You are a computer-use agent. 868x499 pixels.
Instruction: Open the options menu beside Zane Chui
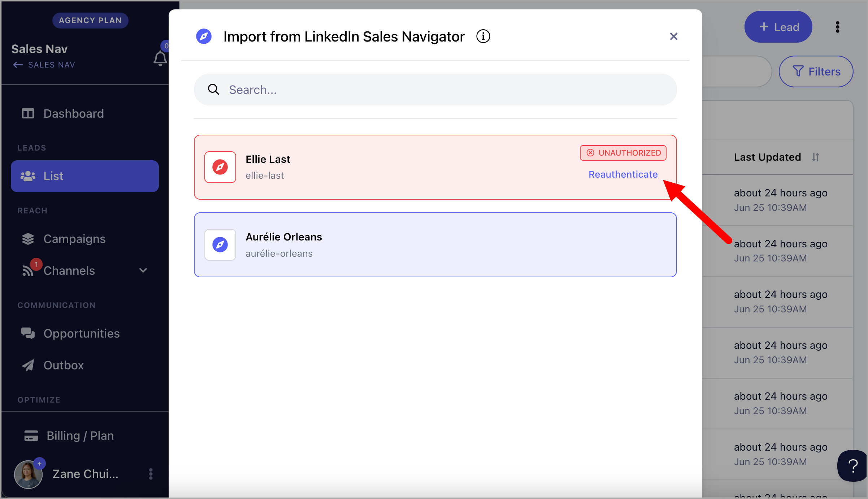point(151,474)
